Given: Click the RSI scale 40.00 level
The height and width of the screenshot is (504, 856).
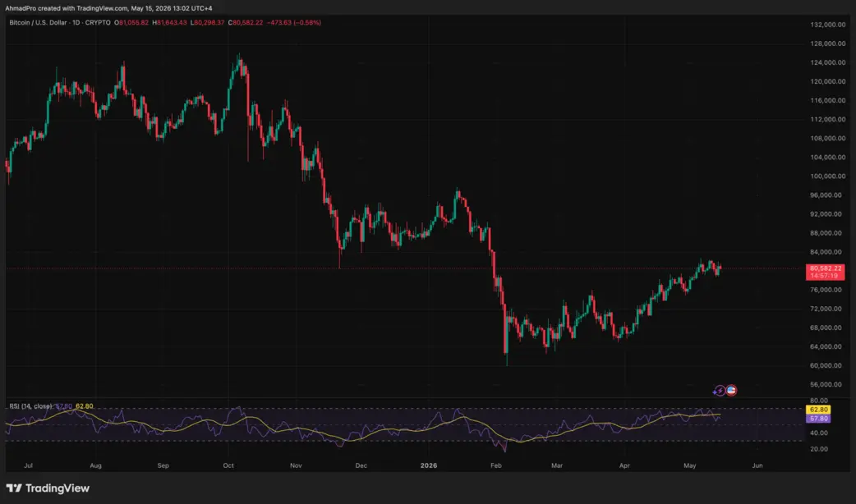Looking at the screenshot, I should point(819,433).
